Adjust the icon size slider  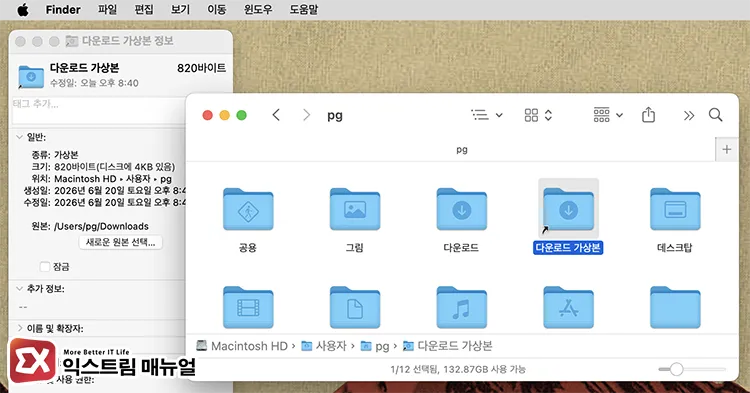click(676, 369)
